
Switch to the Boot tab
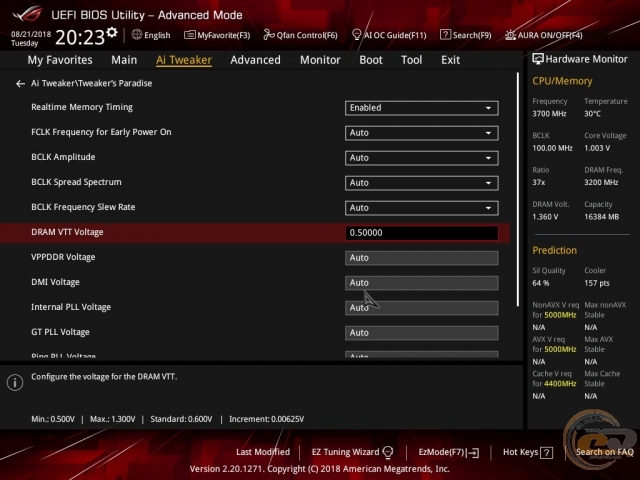pos(371,60)
